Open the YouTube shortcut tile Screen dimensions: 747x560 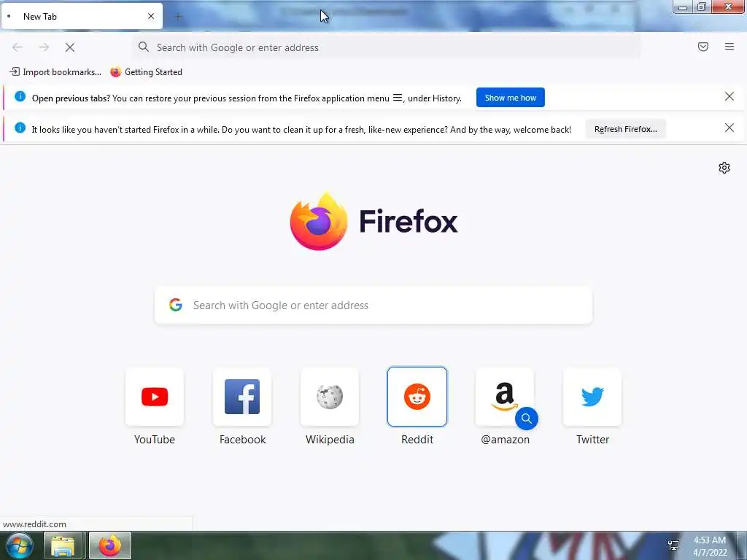point(155,397)
